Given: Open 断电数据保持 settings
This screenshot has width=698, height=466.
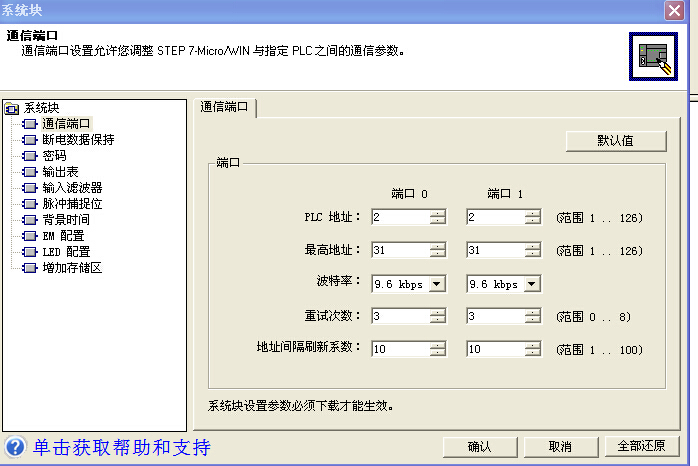Looking at the screenshot, I should 78,140.
